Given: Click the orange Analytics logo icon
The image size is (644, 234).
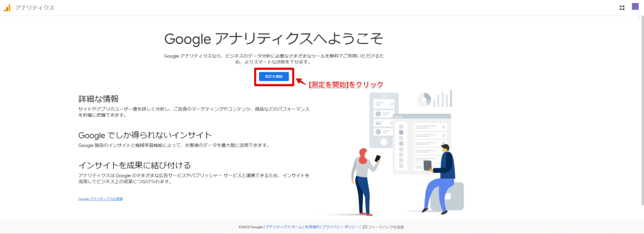Looking at the screenshot, I should (x=7, y=8).
